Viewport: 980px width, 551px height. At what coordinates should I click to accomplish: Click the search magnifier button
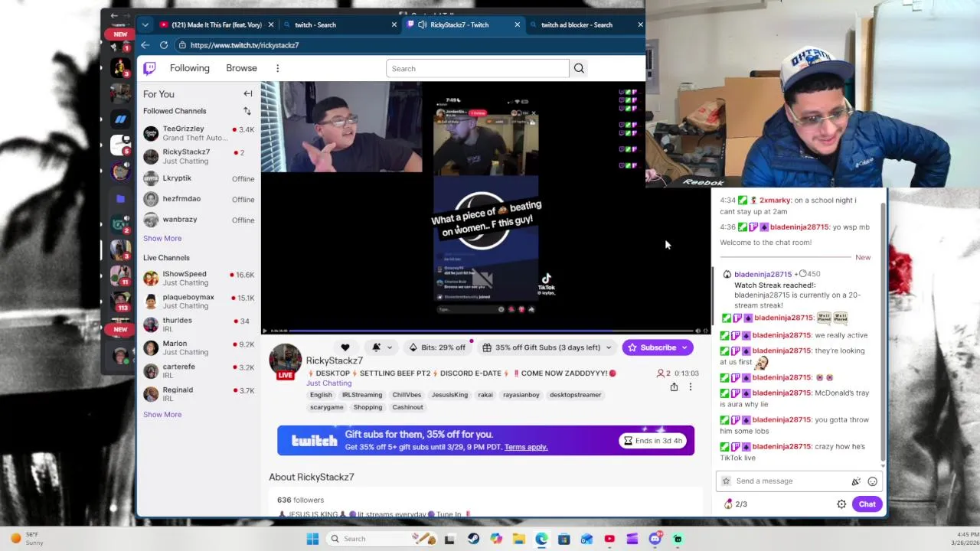click(x=579, y=68)
